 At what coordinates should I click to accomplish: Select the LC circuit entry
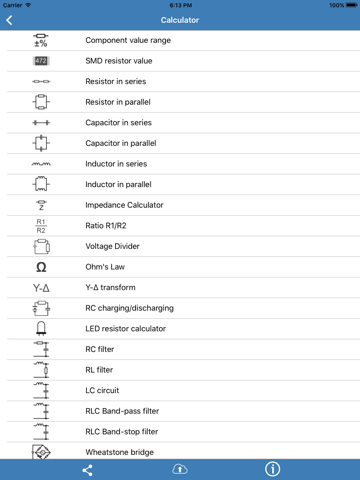click(183, 390)
